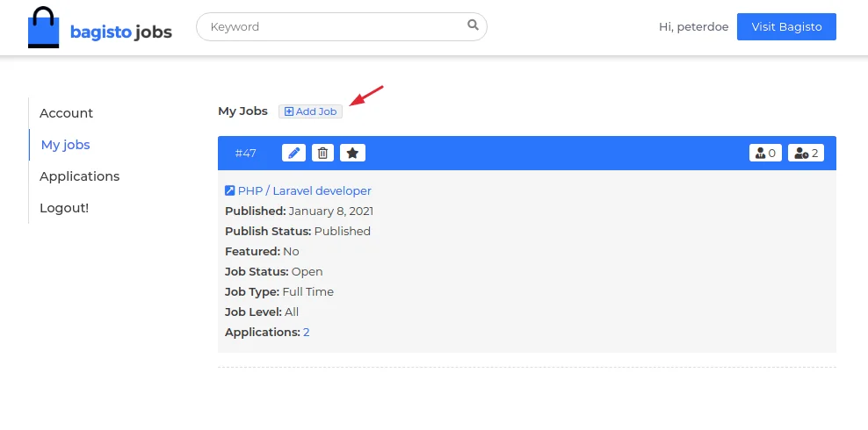Open the applicant counter badge showing 0

point(765,153)
